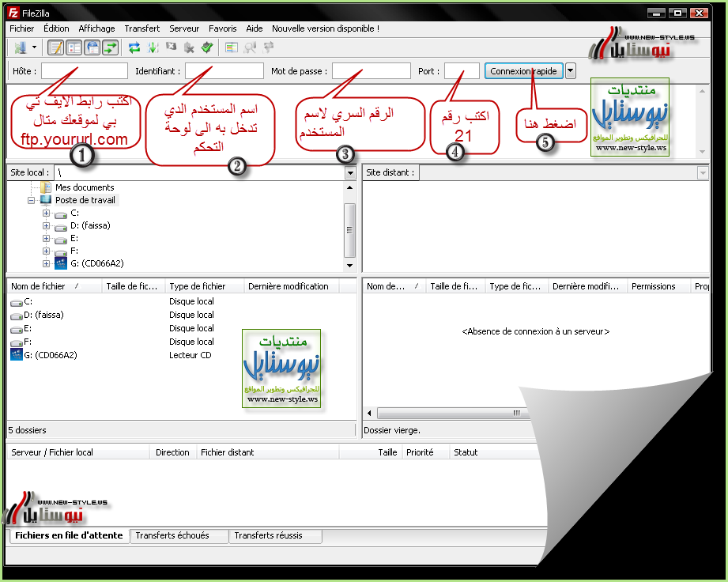728x582 pixels.
Task: Click the Connexion rapide button
Action: click(524, 71)
